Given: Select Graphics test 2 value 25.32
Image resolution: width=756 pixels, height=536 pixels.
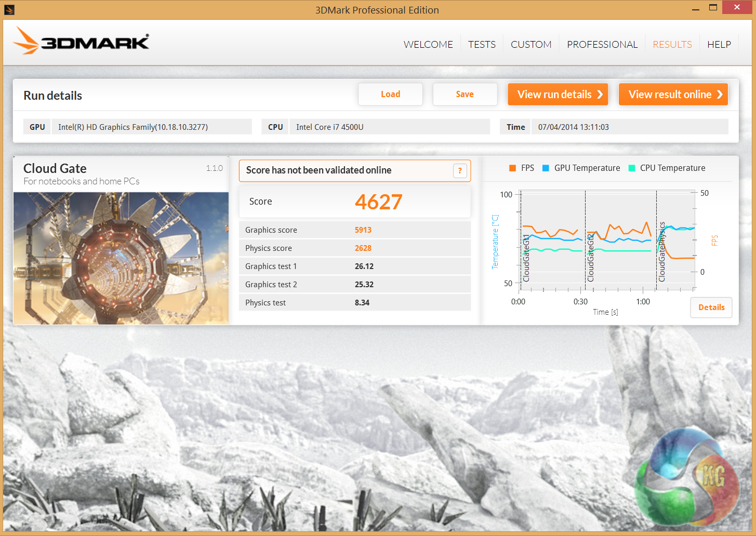Looking at the screenshot, I should pyautogui.click(x=364, y=285).
